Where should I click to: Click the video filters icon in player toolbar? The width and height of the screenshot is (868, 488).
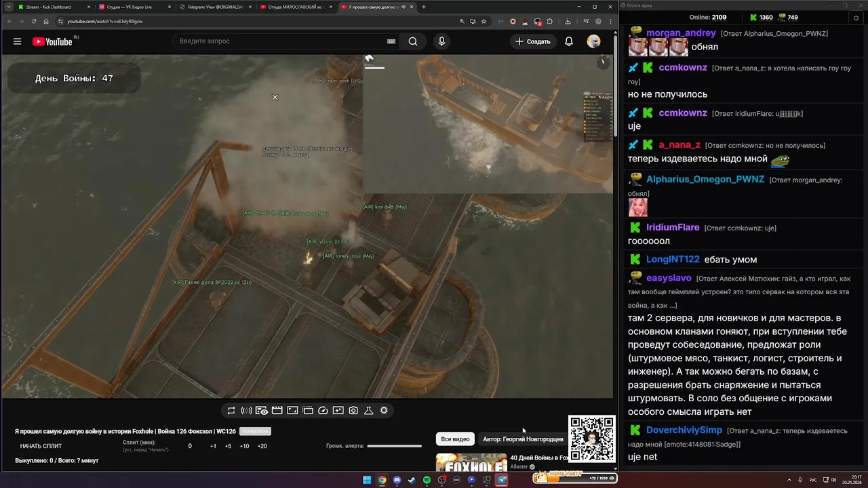(x=338, y=411)
